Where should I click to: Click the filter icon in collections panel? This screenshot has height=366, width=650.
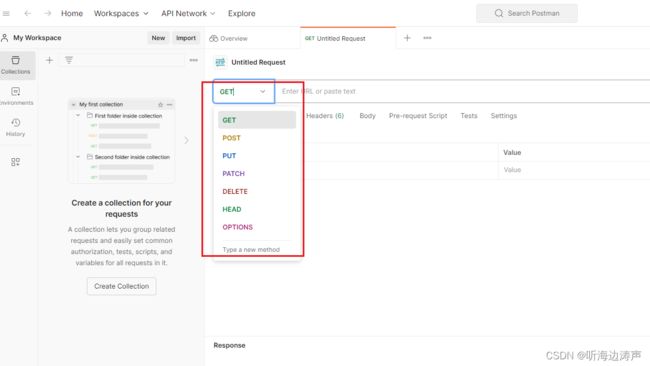point(69,60)
